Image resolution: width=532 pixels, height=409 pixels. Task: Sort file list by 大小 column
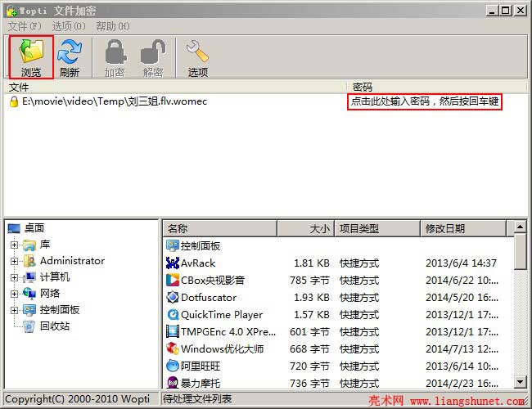click(x=306, y=228)
